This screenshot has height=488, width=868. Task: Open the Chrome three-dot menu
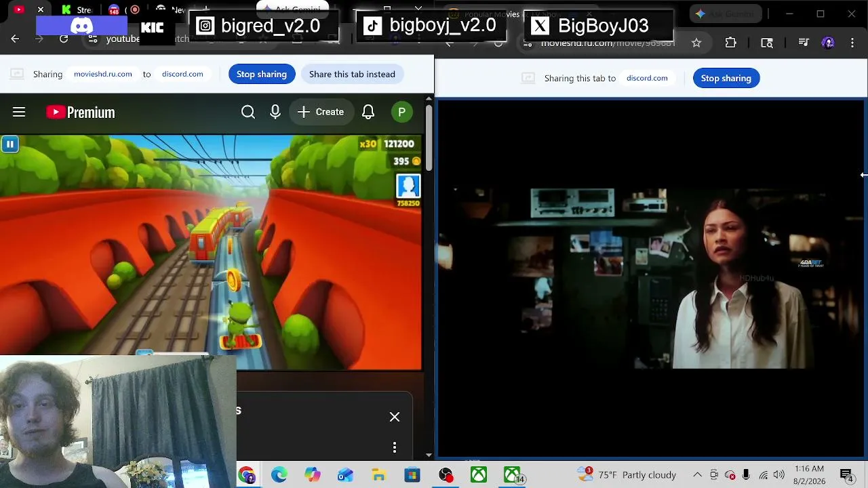pyautogui.click(x=852, y=43)
